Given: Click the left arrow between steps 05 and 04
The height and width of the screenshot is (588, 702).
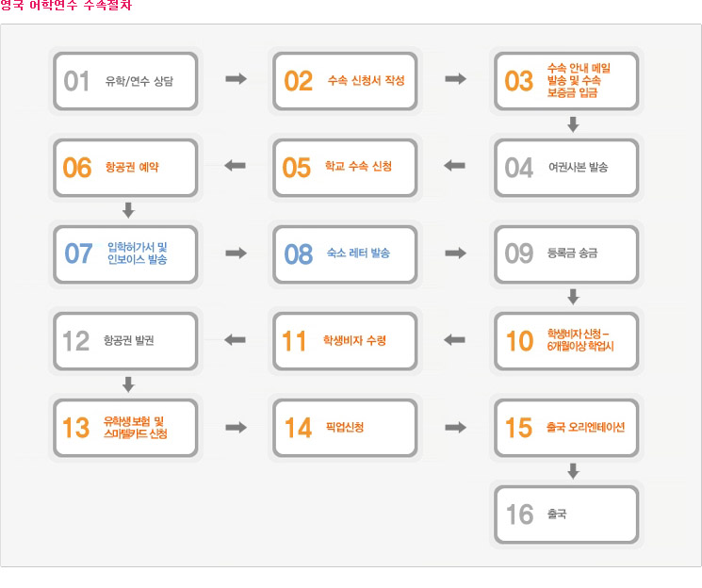Looking at the screenshot, I should (x=455, y=166).
